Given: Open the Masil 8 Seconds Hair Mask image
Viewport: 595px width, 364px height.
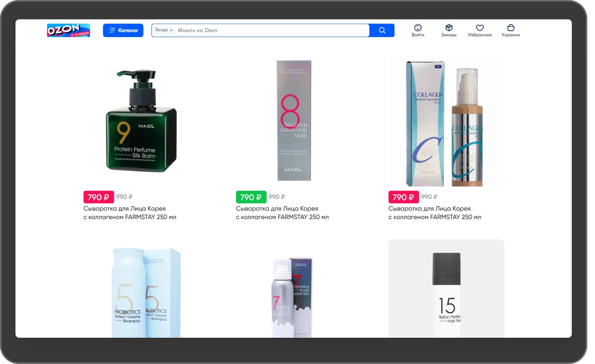Looking at the screenshot, I should click(x=294, y=121).
